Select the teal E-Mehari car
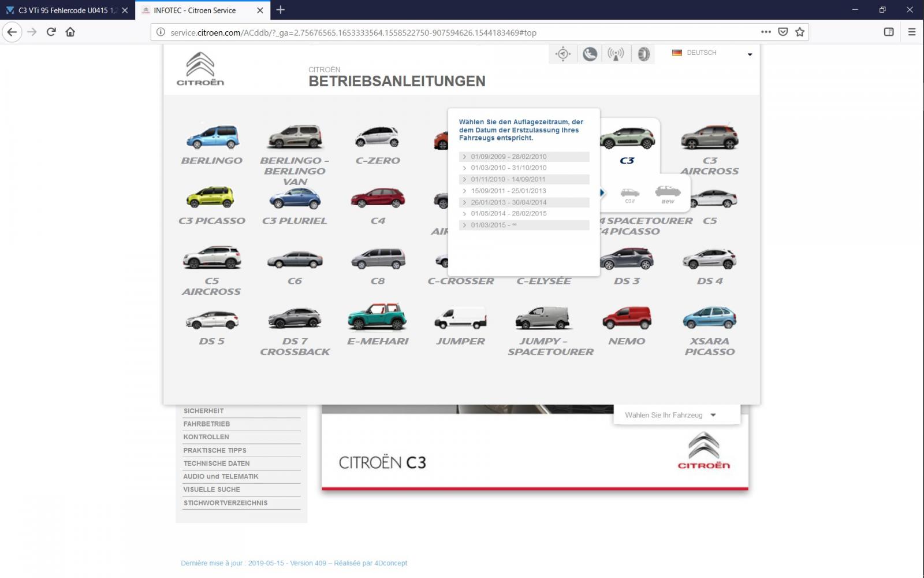 378,317
